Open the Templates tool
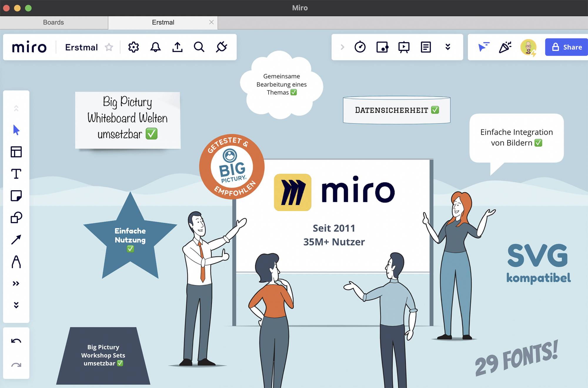588x388 pixels. point(16,152)
